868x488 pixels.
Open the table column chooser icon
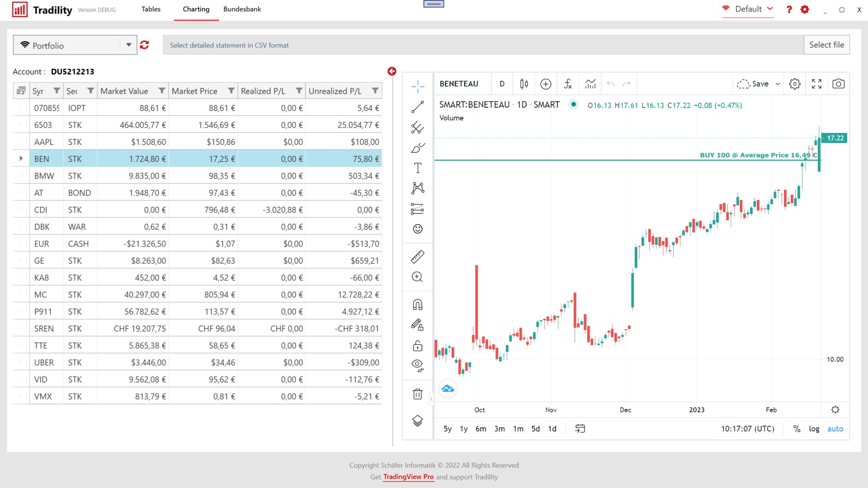coord(21,91)
